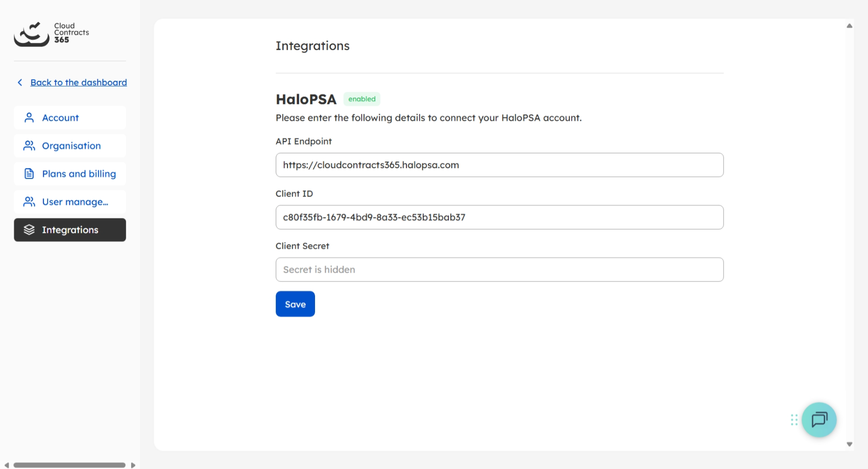868x469 pixels.
Task: Click the scroll down arrow
Action: 850,444
